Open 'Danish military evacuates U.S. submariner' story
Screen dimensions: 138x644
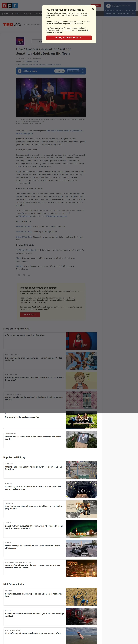click(x=34, y=527)
